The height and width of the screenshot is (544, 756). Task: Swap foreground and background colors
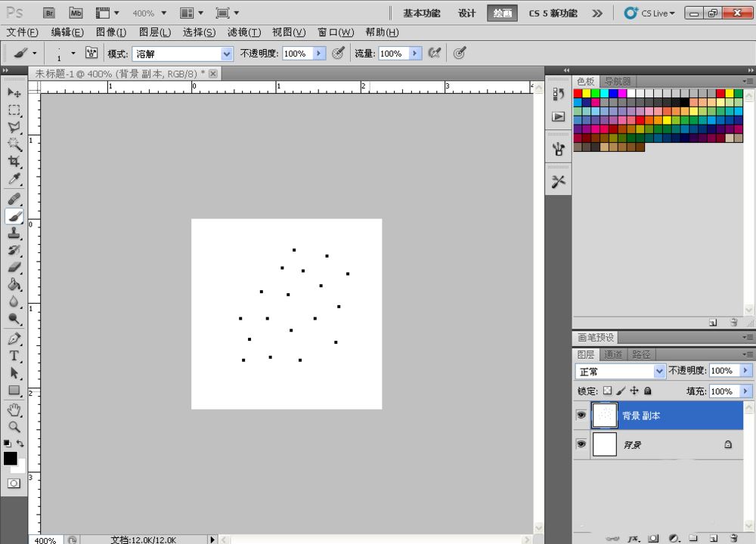(20, 444)
